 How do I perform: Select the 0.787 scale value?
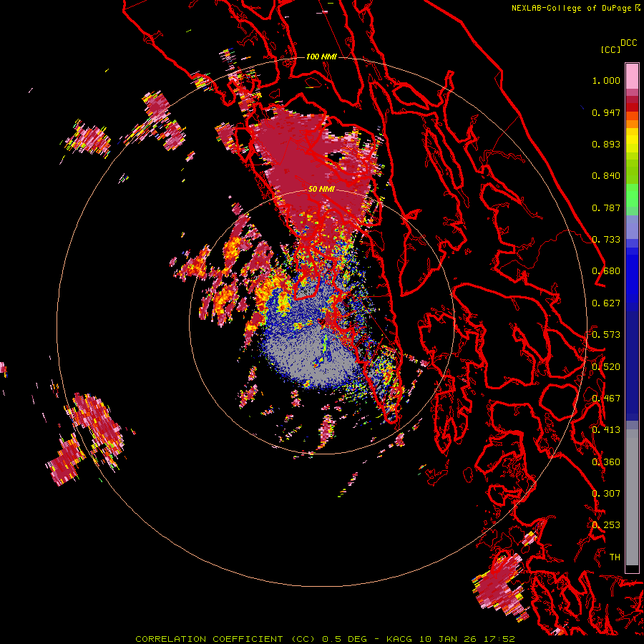(606, 208)
